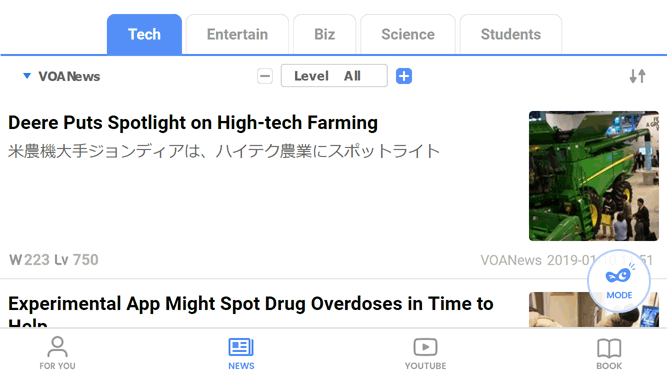
Task: Expand the VOA News source dropdown triangle
Action: (27, 76)
